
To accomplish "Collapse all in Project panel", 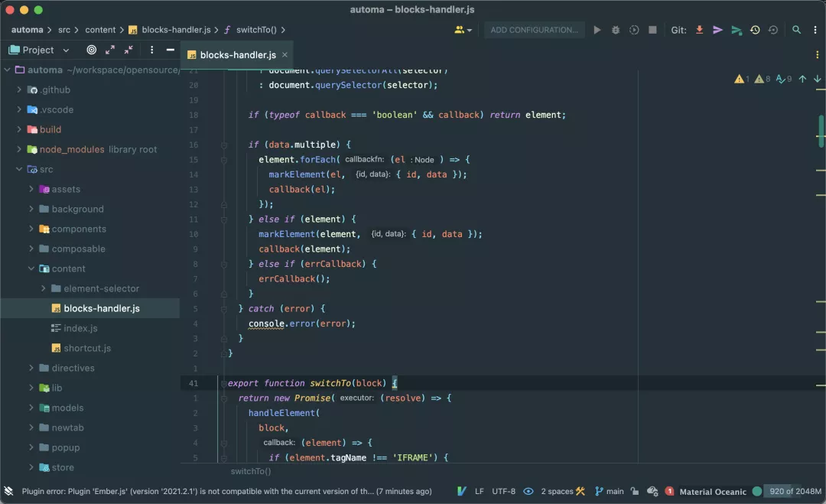I will click(128, 50).
